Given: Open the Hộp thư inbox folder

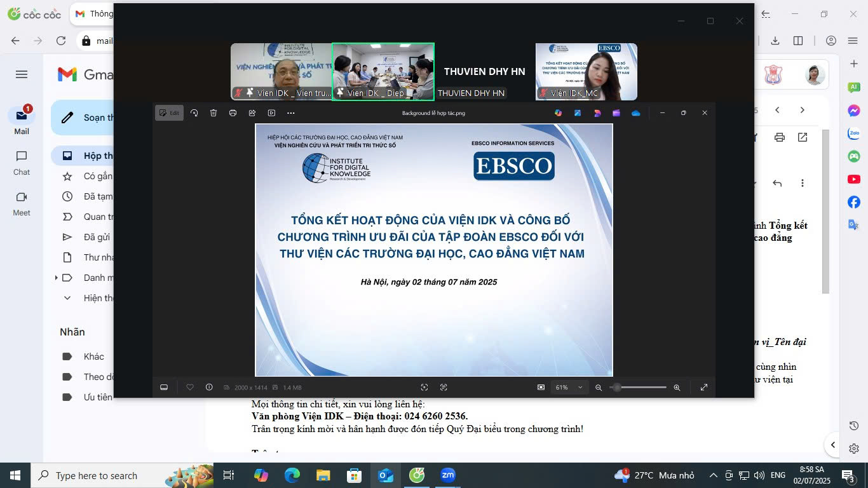Looking at the screenshot, I should point(83,156).
